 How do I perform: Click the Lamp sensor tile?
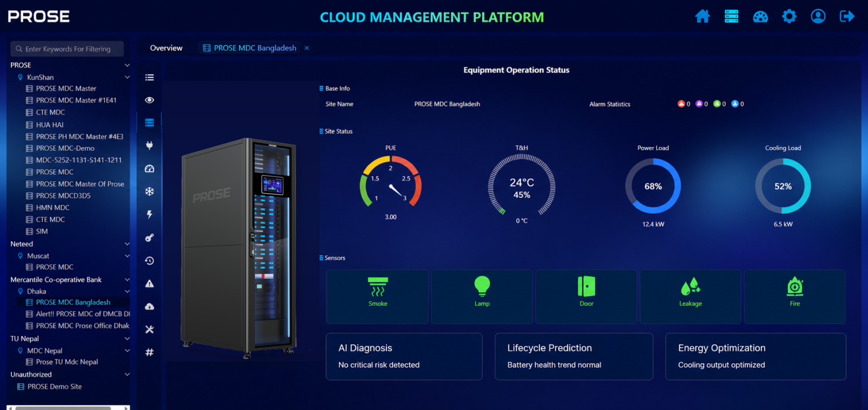point(482,297)
